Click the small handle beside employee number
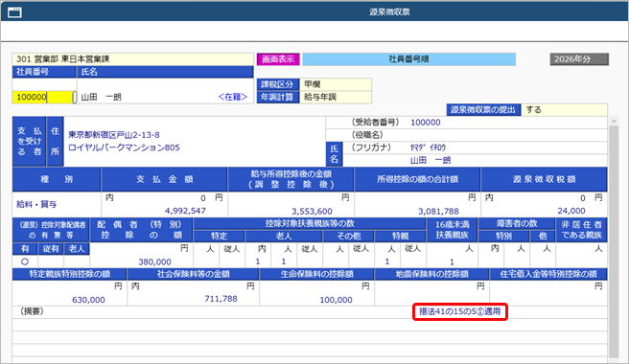This screenshot has width=629, height=364. pyautogui.click(x=75, y=98)
